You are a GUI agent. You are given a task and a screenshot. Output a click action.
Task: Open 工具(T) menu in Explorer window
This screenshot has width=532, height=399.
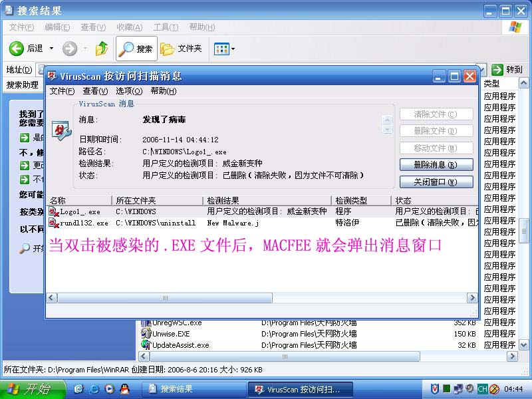click(x=166, y=27)
